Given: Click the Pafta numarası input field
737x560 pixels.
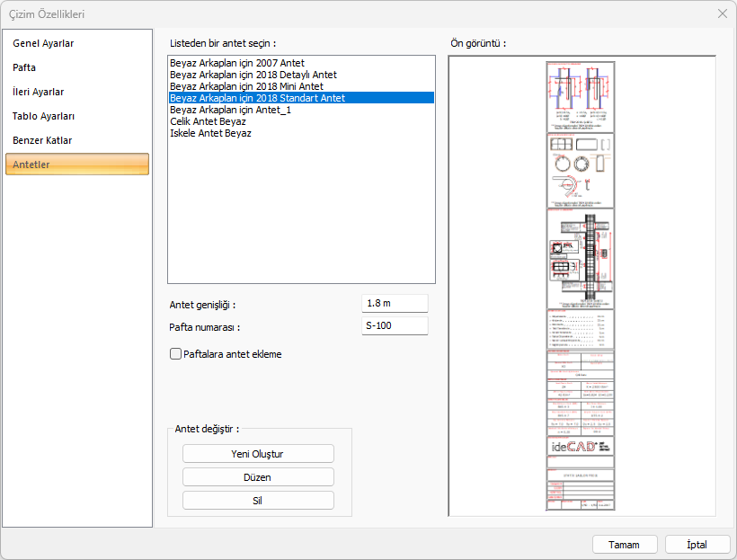Looking at the screenshot, I should pyautogui.click(x=395, y=326).
